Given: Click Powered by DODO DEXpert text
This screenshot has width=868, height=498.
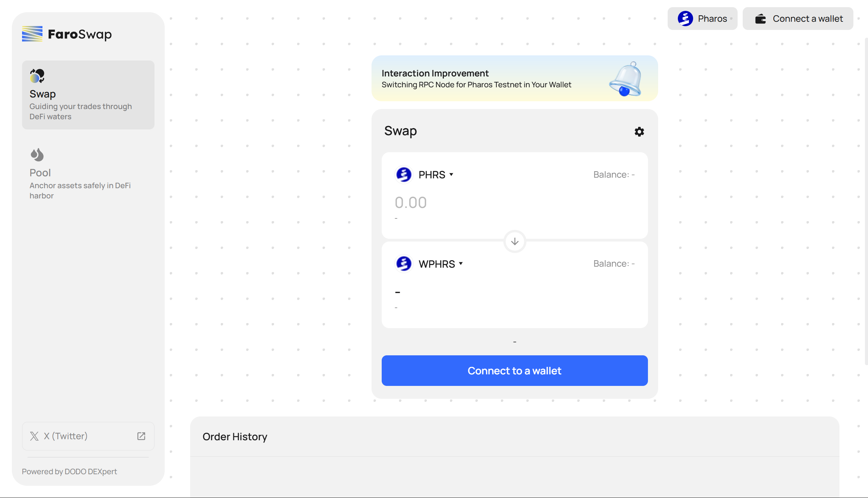Looking at the screenshot, I should [x=69, y=471].
